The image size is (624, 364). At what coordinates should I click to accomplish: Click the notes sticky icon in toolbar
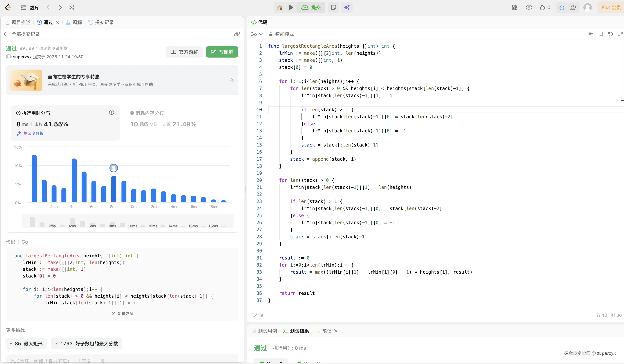(x=333, y=7)
